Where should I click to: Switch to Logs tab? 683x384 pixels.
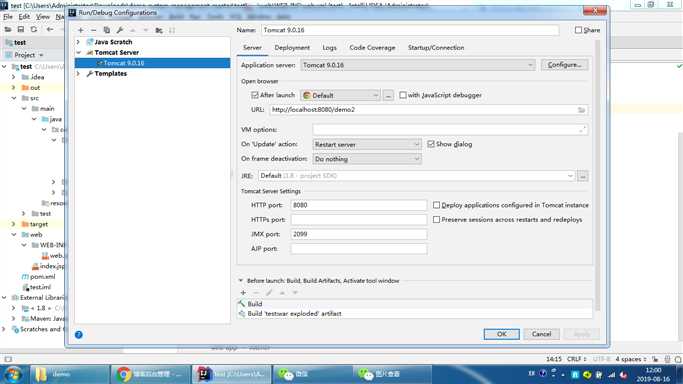click(329, 47)
